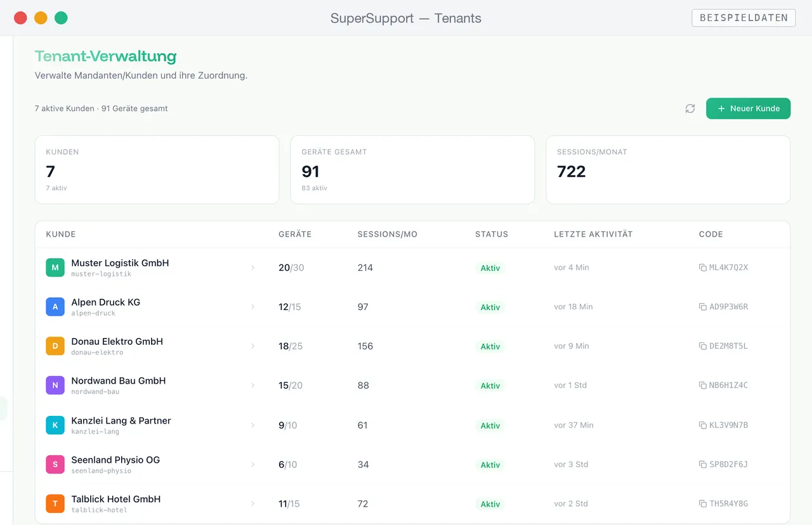This screenshot has width=812, height=525.
Task: Copy code AD9P3W6R via copy icon
Action: coord(703,307)
